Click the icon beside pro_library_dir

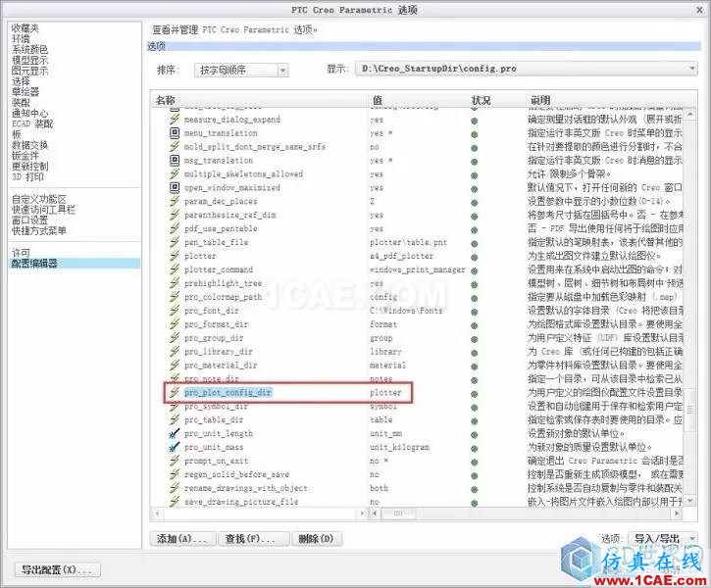coord(175,351)
